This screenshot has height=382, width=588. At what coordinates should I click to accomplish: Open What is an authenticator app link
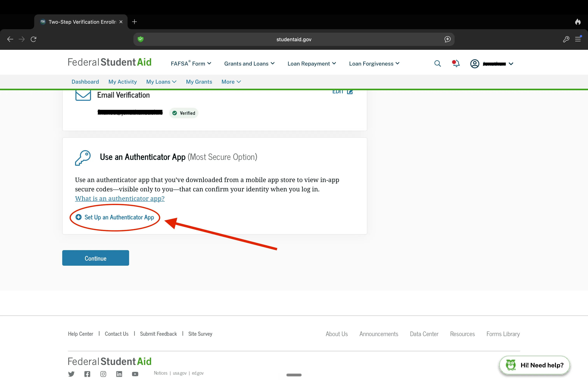pos(120,198)
